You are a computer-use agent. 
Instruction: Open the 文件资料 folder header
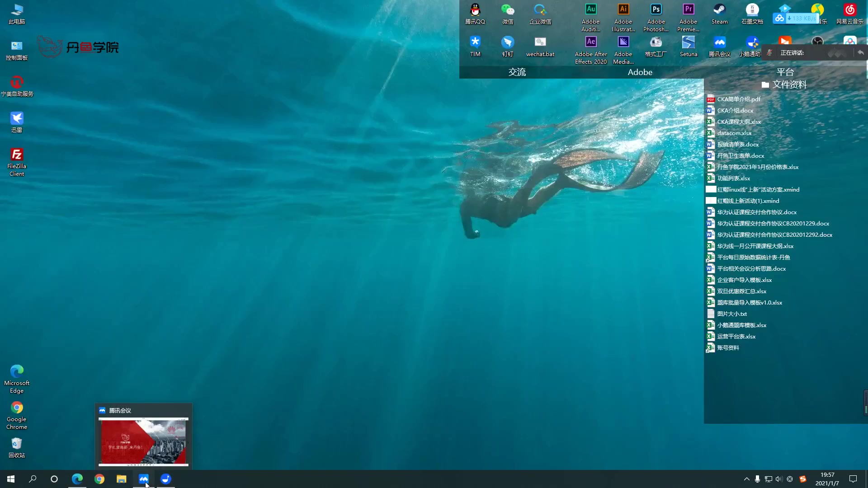click(x=784, y=84)
